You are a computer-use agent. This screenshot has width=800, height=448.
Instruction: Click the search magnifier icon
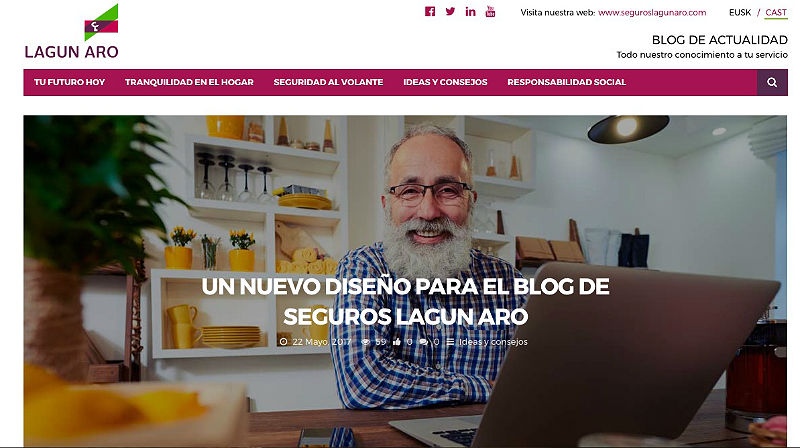[x=772, y=82]
